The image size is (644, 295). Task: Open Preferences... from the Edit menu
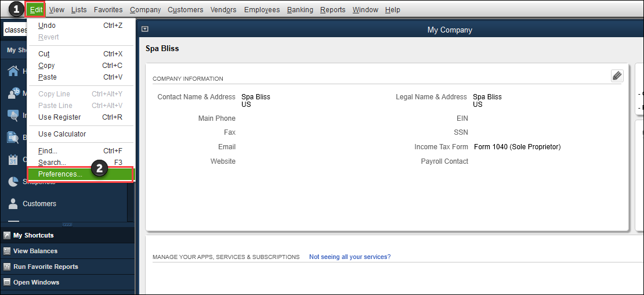(81, 174)
